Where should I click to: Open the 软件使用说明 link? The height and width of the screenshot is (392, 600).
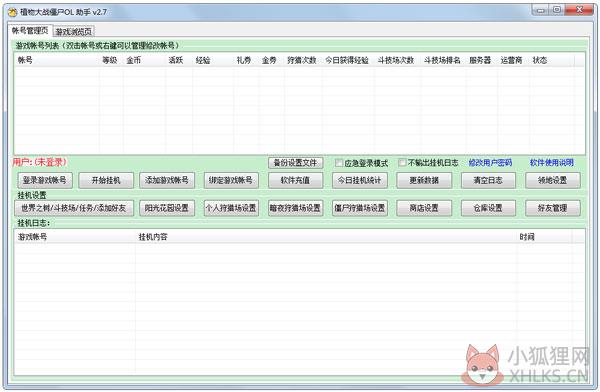(x=551, y=163)
